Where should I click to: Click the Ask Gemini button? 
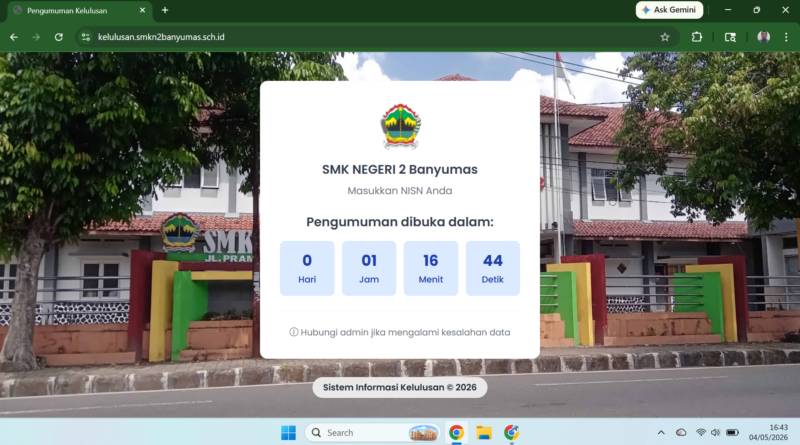[669, 10]
